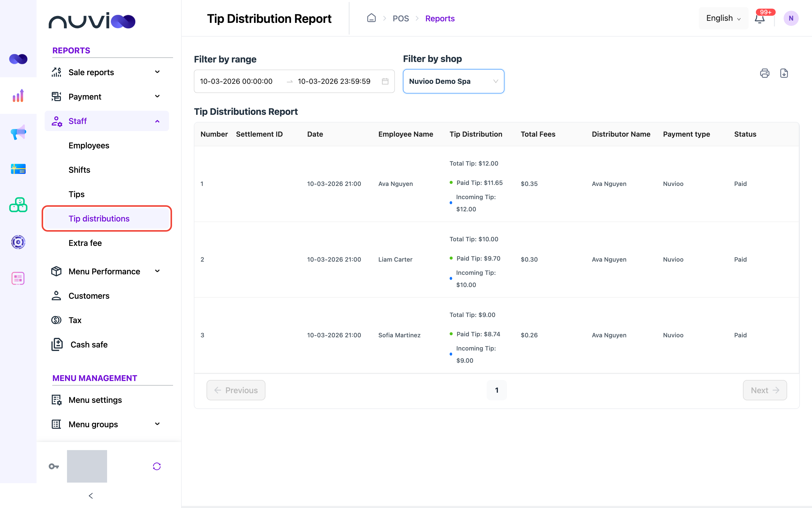Open the Shifts report
Image resolution: width=812 pixels, height=508 pixels.
(79, 170)
